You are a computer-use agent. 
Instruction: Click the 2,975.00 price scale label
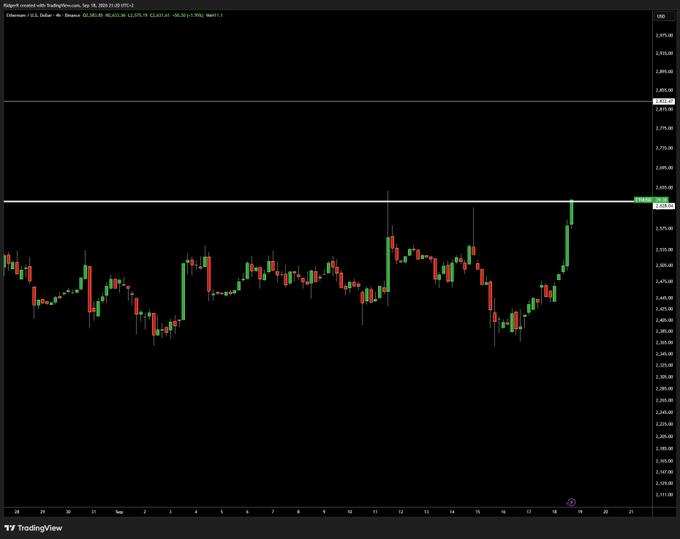pyautogui.click(x=664, y=36)
